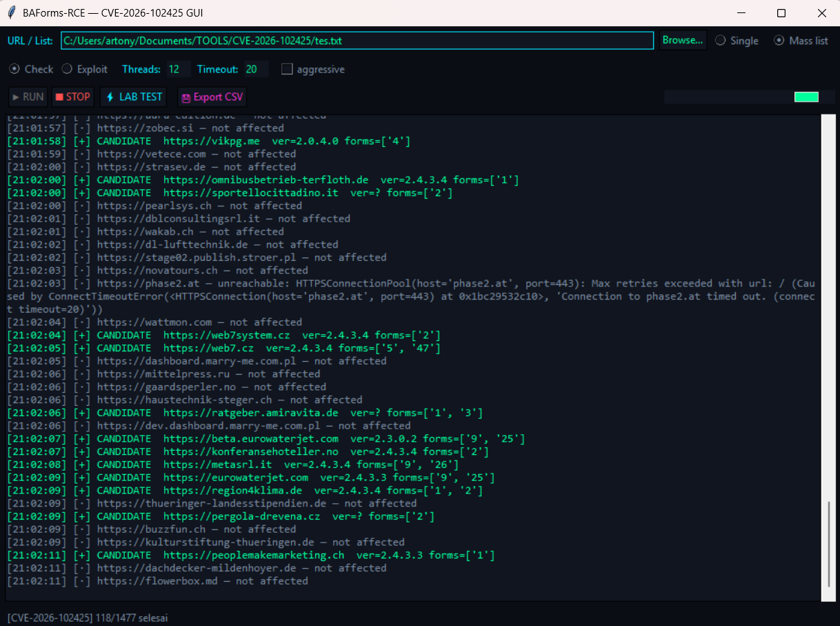Image resolution: width=840 pixels, height=626 pixels.
Task: Select the Exploit mode radio button
Action: tap(85, 69)
